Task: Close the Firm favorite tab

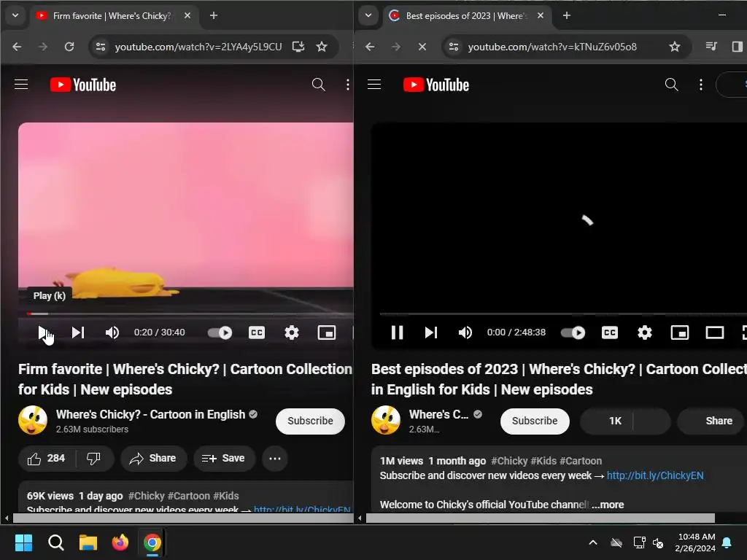Action: pos(187,16)
